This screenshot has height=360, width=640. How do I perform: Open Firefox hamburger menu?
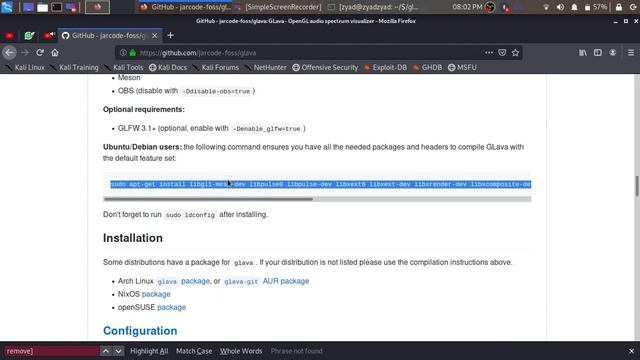coord(631,53)
